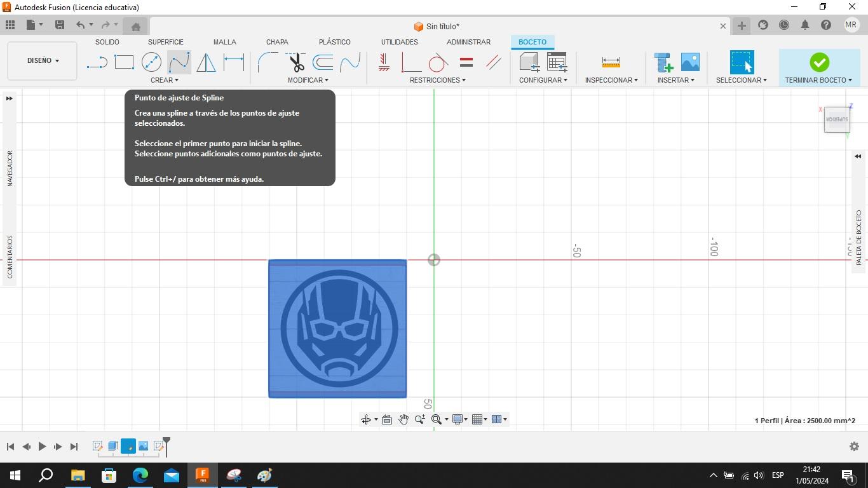Apply the Horizontal/Vertical constraint
This screenshot has height=488, width=868.
tap(384, 62)
